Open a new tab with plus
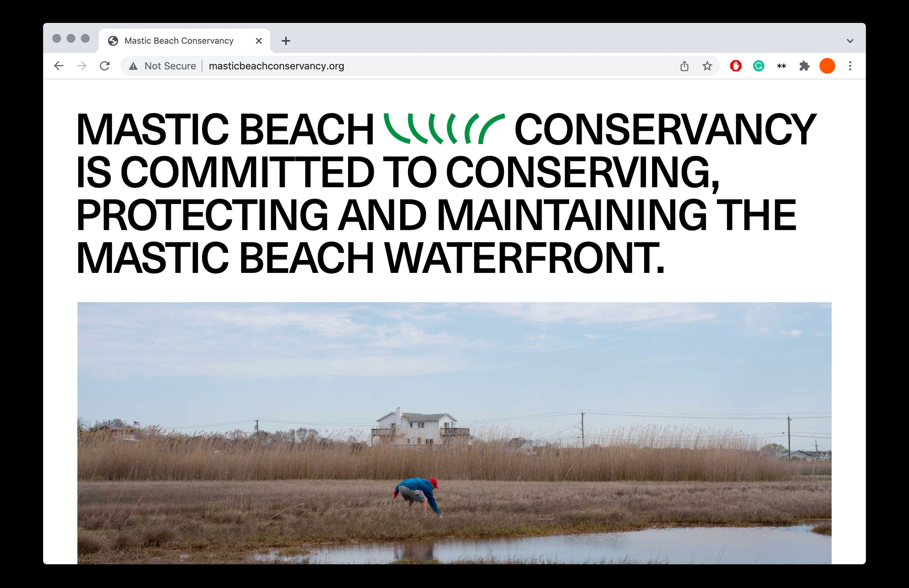 click(x=286, y=41)
